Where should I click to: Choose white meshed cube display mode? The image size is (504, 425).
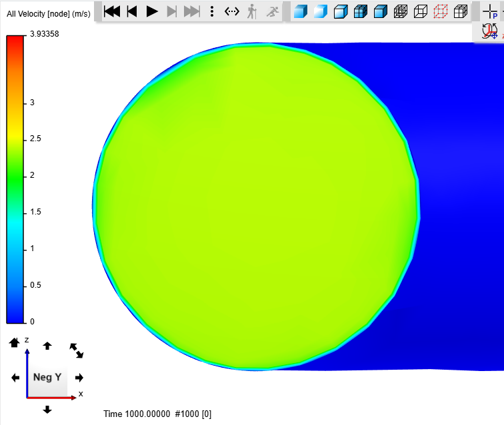pos(460,11)
